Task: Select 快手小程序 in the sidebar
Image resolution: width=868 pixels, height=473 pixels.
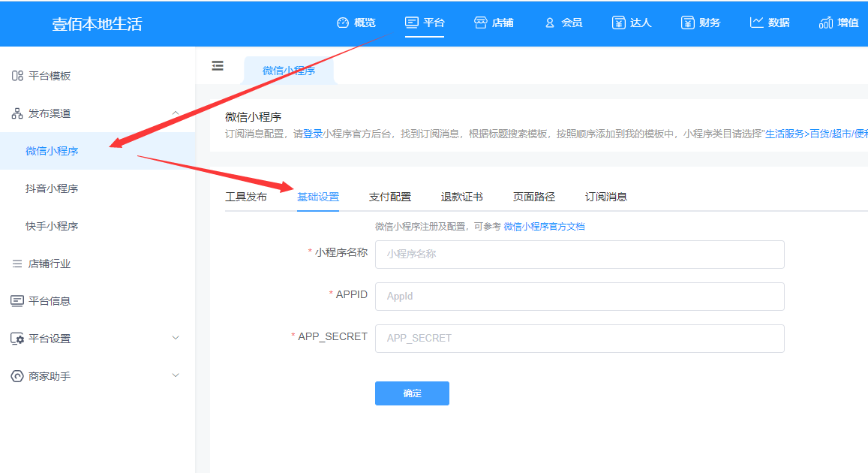Action: coord(98,226)
